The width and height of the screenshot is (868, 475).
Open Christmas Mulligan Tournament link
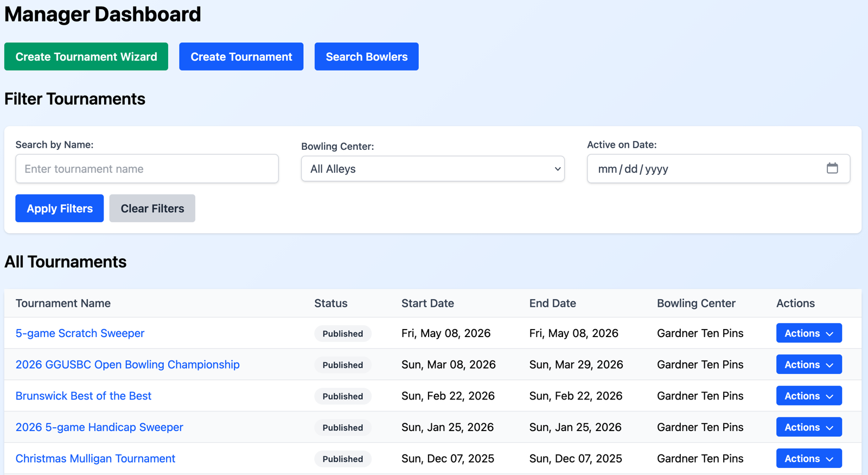pyautogui.click(x=95, y=459)
